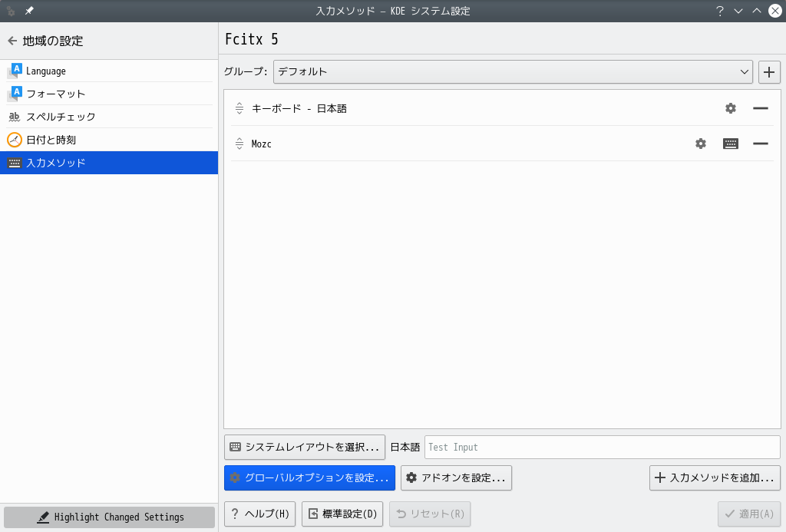Select the キーボード - 日本語 list row
The width and height of the screenshot is (786, 532).
(502, 108)
